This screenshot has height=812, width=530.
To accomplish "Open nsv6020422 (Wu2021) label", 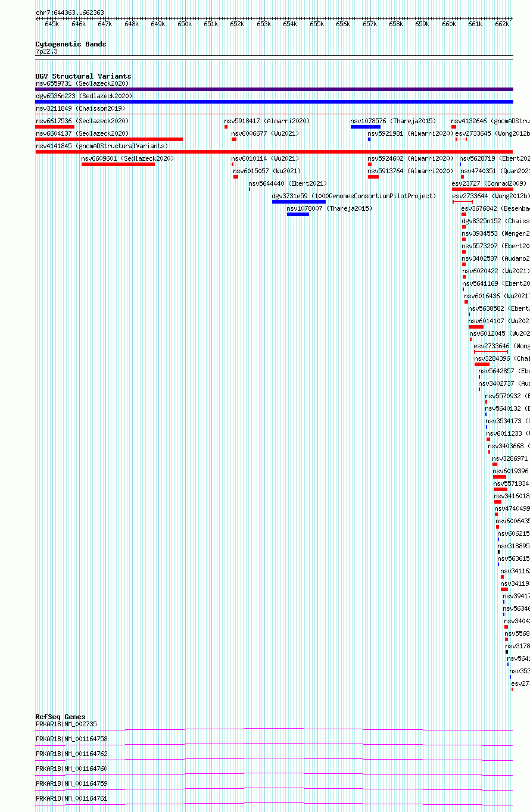I will 496,271.
